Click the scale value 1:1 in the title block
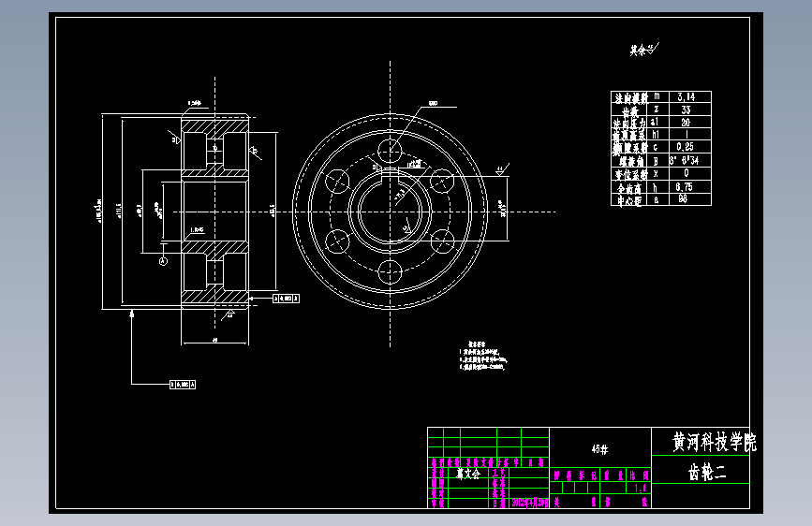Screen dimensions: 812x526 (640, 489)
